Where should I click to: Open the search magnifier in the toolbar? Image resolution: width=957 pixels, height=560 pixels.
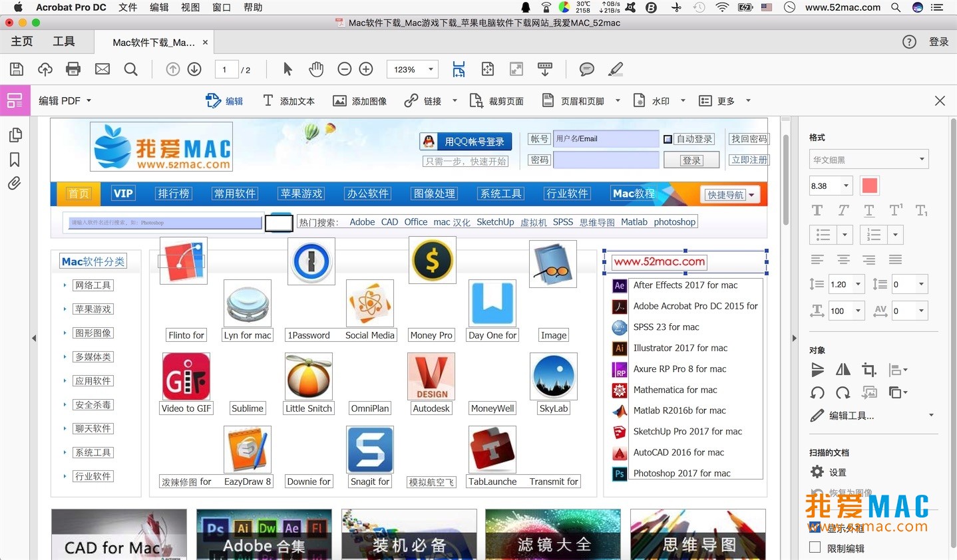click(131, 69)
